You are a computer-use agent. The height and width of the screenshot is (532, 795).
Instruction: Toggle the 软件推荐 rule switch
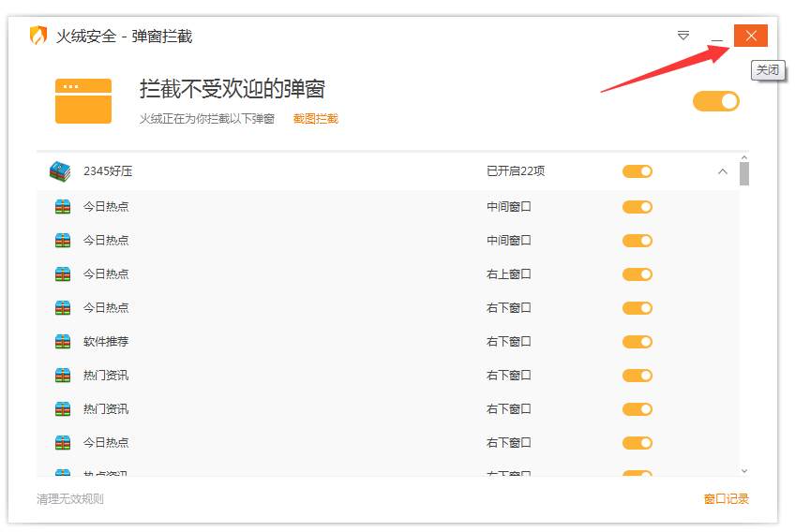click(x=637, y=342)
